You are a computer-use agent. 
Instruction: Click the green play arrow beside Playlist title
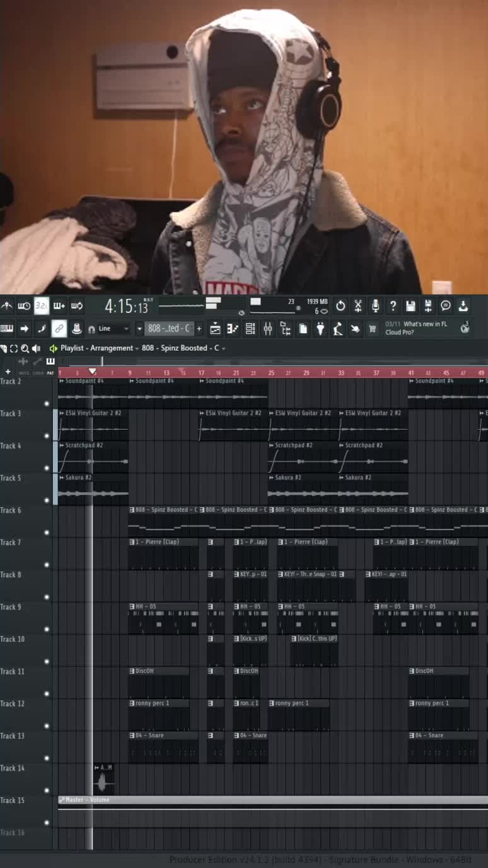coord(53,348)
